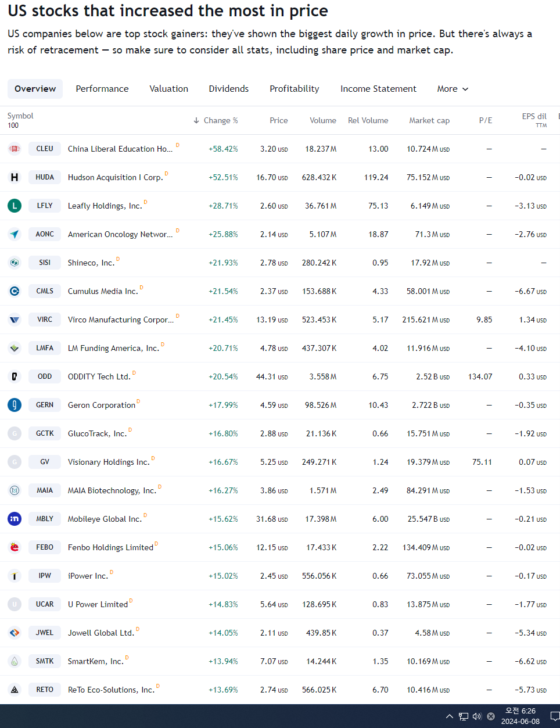This screenshot has height=728, width=560.
Task: Click the LMFA company logo icon
Action: pyautogui.click(x=15, y=348)
